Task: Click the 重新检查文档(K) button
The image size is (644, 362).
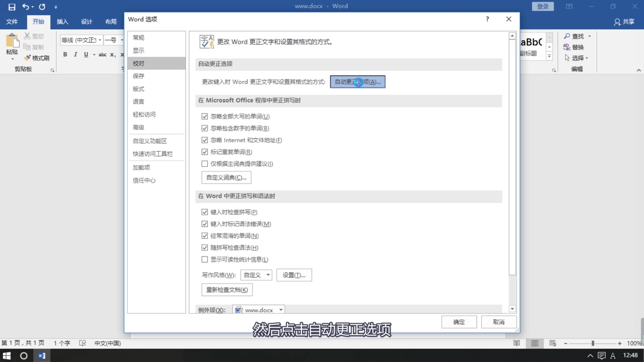Action: coord(227,290)
